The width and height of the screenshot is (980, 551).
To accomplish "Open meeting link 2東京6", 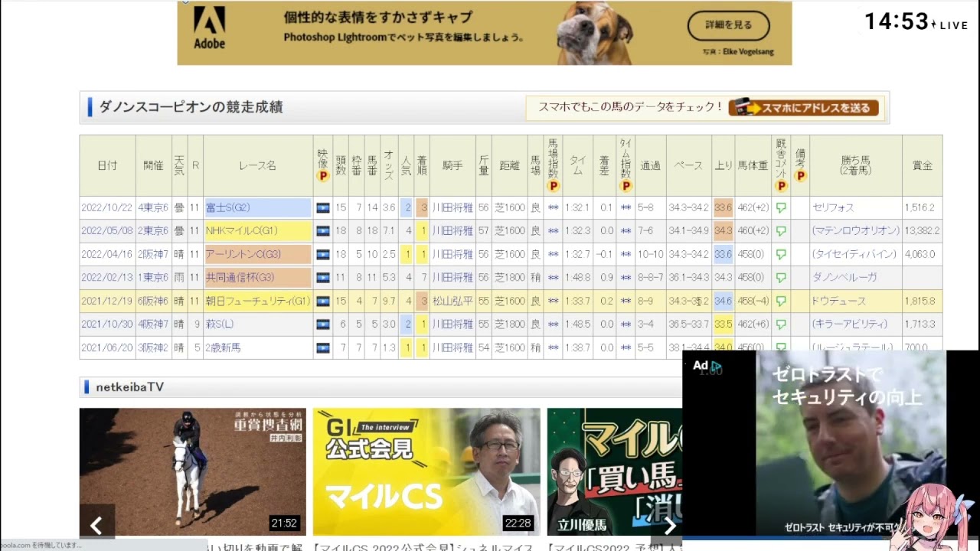I will pos(153,230).
